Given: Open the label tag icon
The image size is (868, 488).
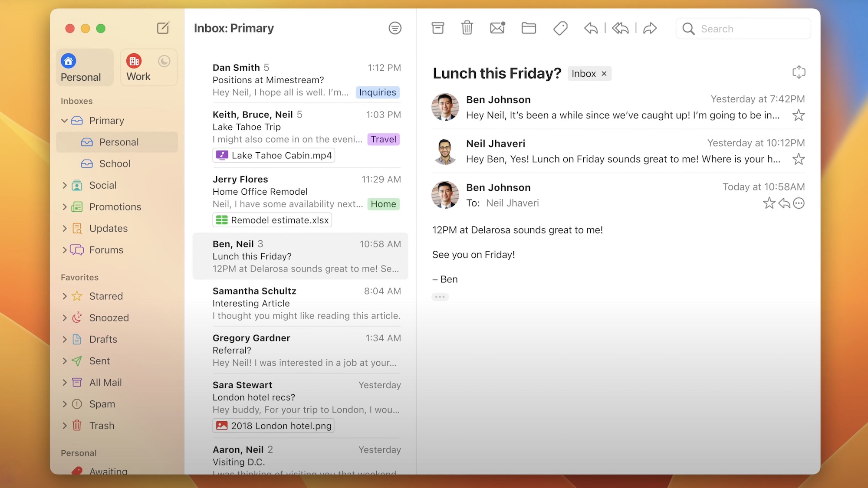Looking at the screenshot, I should [x=560, y=29].
